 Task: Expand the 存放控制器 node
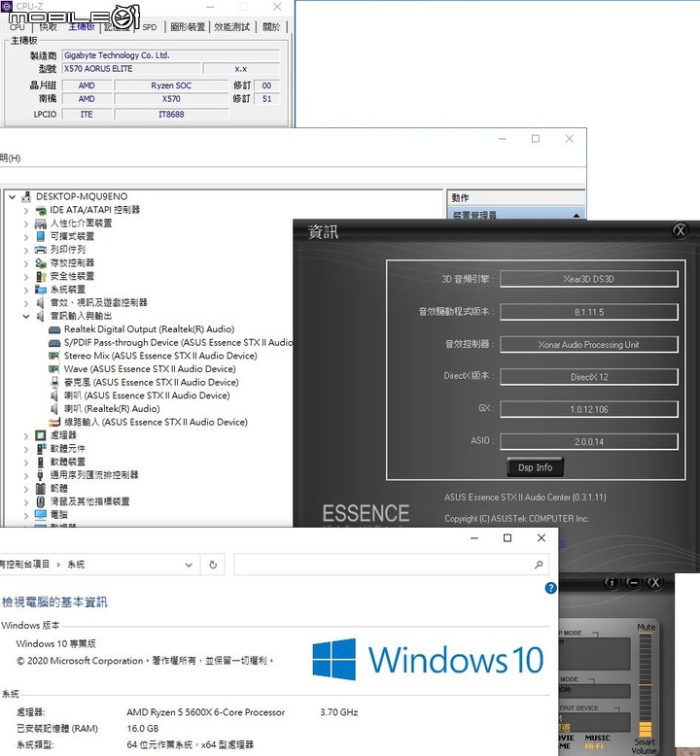[x=26, y=263]
